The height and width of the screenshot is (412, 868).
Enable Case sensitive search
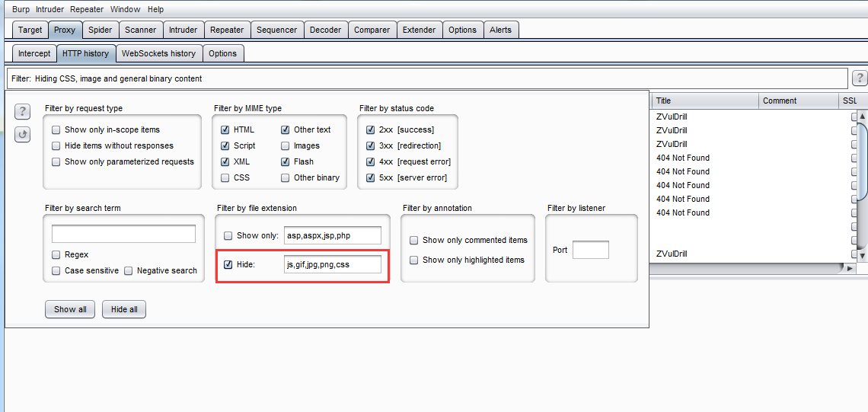pos(56,271)
